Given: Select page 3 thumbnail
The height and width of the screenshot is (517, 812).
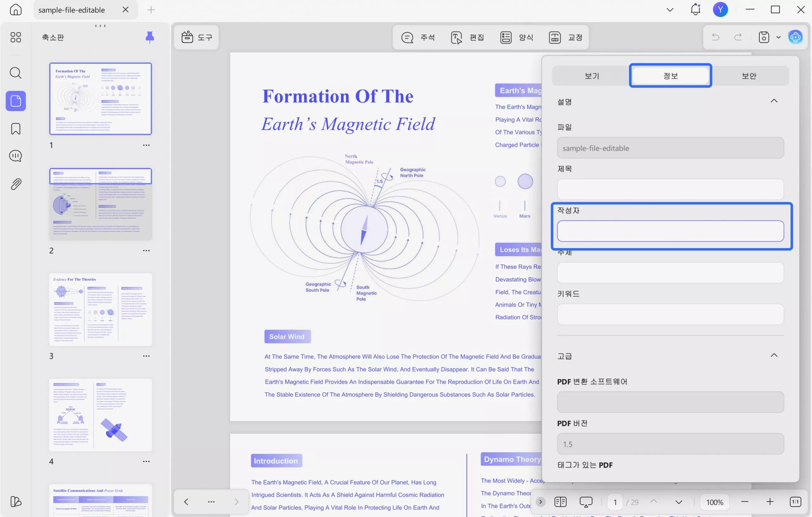Looking at the screenshot, I should tap(101, 309).
